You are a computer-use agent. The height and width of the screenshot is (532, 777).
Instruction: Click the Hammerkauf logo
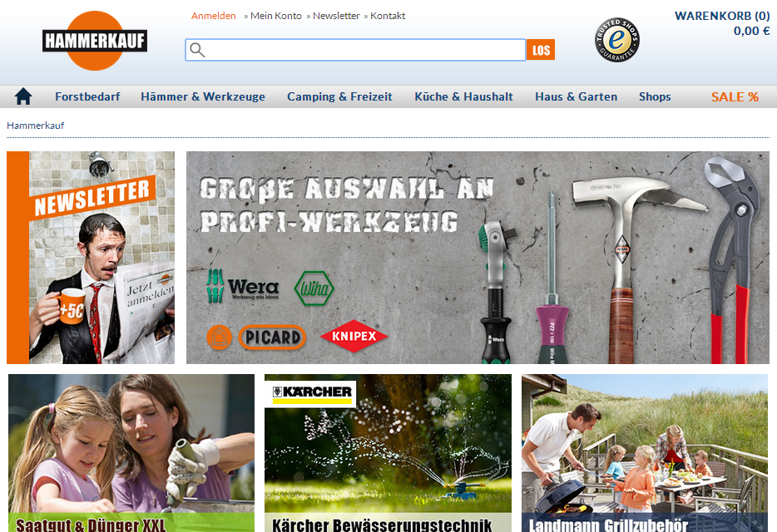pyautogui.click(x=95, y=41)
